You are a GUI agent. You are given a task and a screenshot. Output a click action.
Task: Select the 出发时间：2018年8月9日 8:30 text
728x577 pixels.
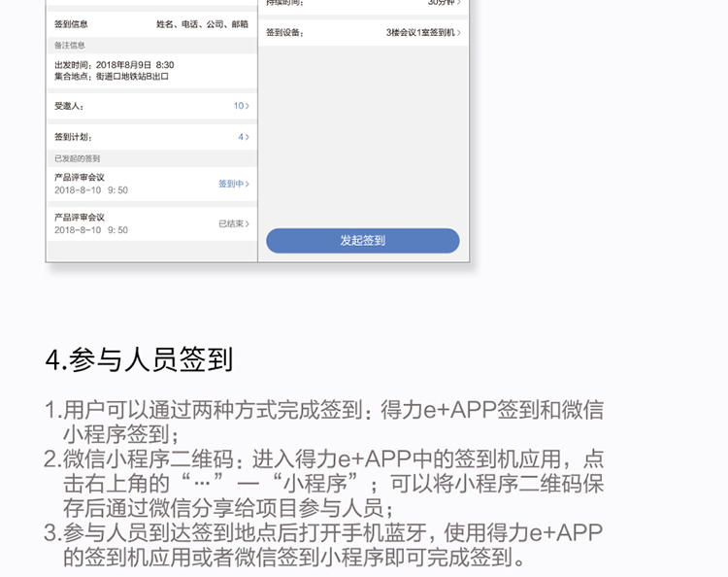(x=115, y=65)
